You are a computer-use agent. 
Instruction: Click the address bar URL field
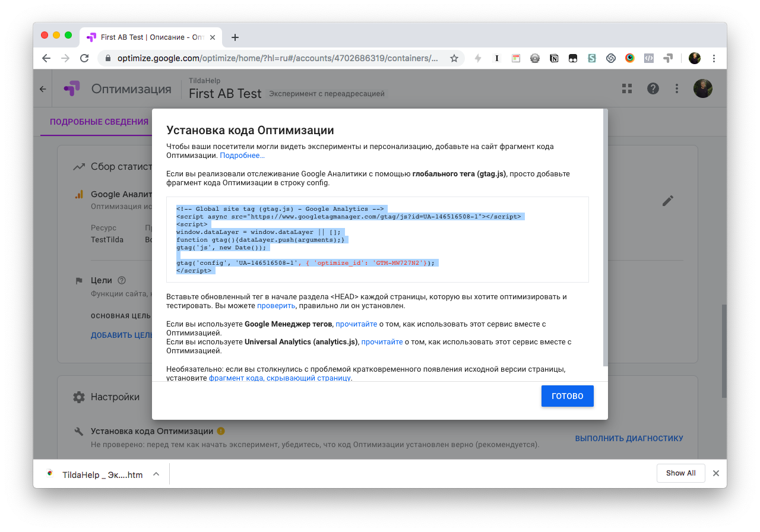click(x=278, y=58)
